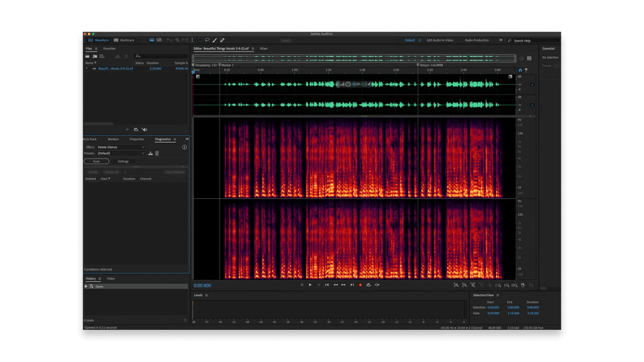Screen dimensions: 644x362
Task: Open the Markers panel tab
Action: [113, 139]
